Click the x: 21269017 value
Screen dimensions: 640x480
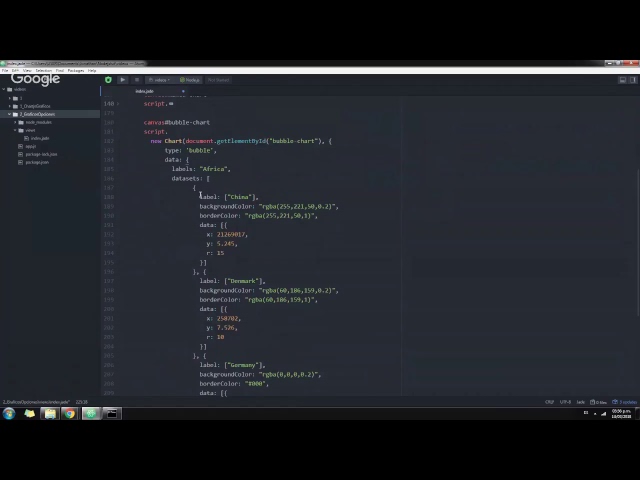click(x=231, y=234)
